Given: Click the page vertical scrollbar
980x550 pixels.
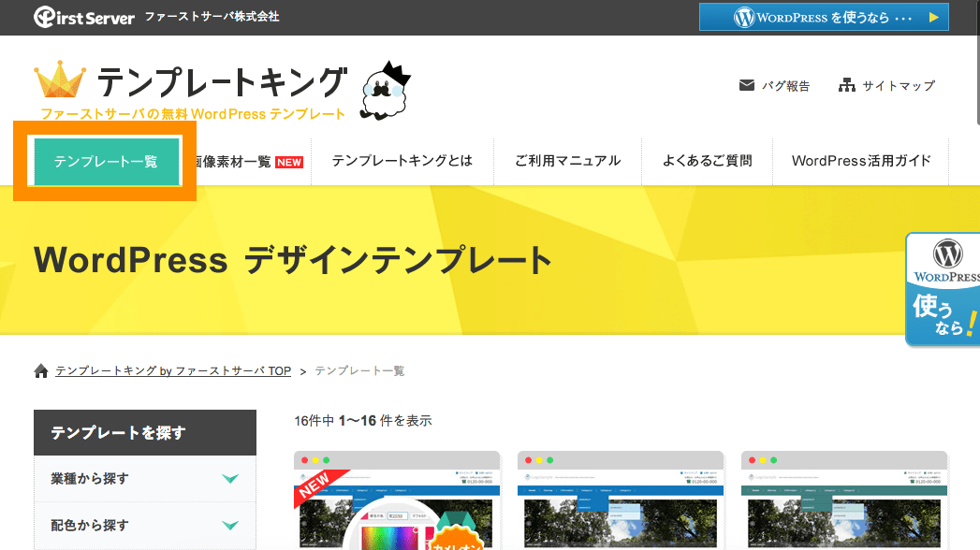Looking at the screenshot, I should [977, 63].
